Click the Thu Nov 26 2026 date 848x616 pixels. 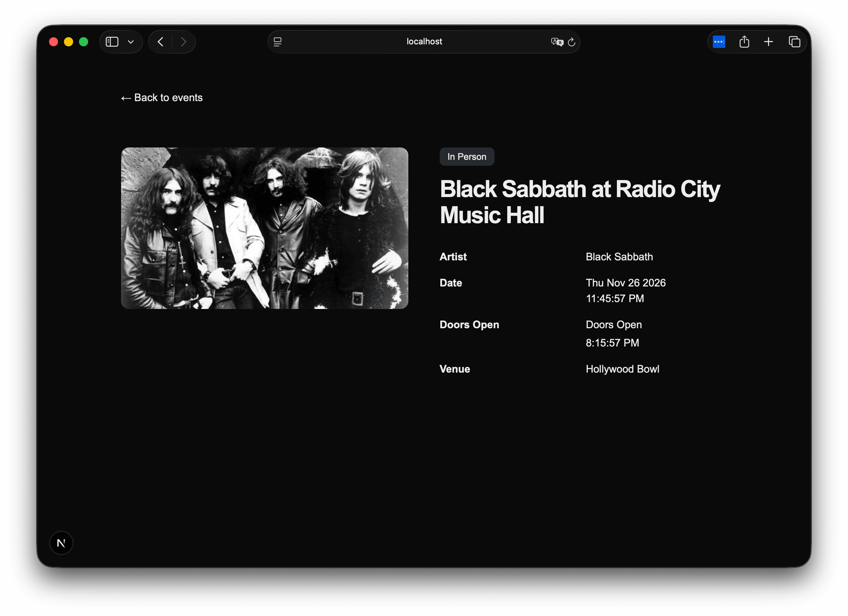[625, 283]
